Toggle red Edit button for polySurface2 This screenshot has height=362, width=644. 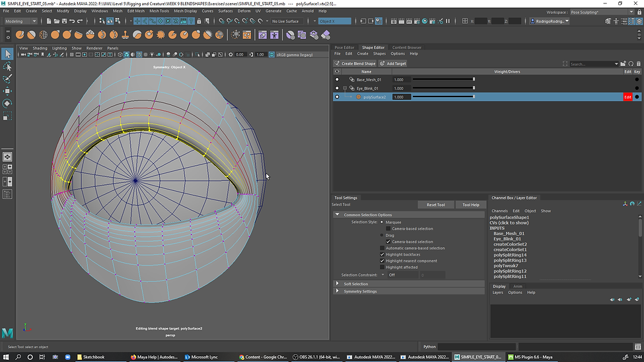pyautogui.click(x=627, y=97)
